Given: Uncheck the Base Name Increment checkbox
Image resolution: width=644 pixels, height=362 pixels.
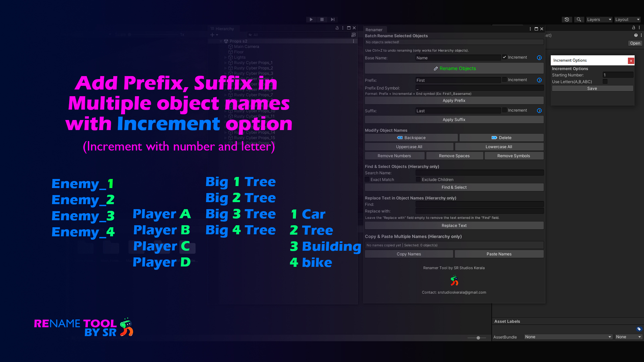Looking at the screenshot, I should (504, 57).
